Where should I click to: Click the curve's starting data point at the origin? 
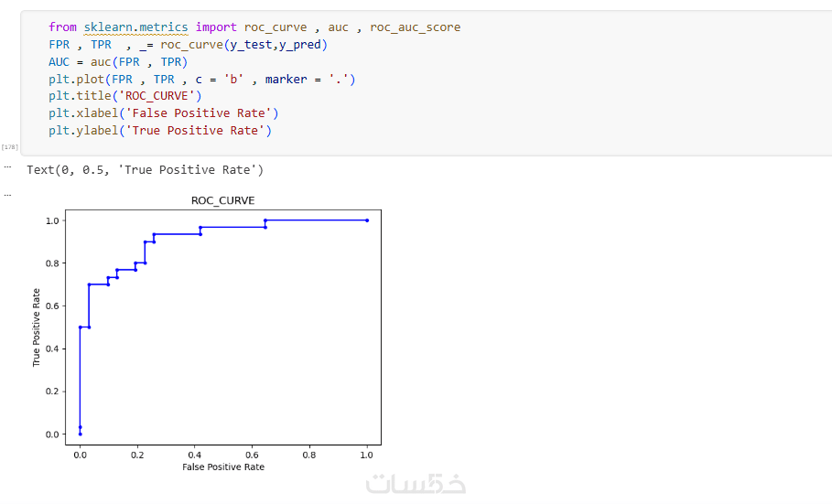pyautogui.click(x=81, y=434)
